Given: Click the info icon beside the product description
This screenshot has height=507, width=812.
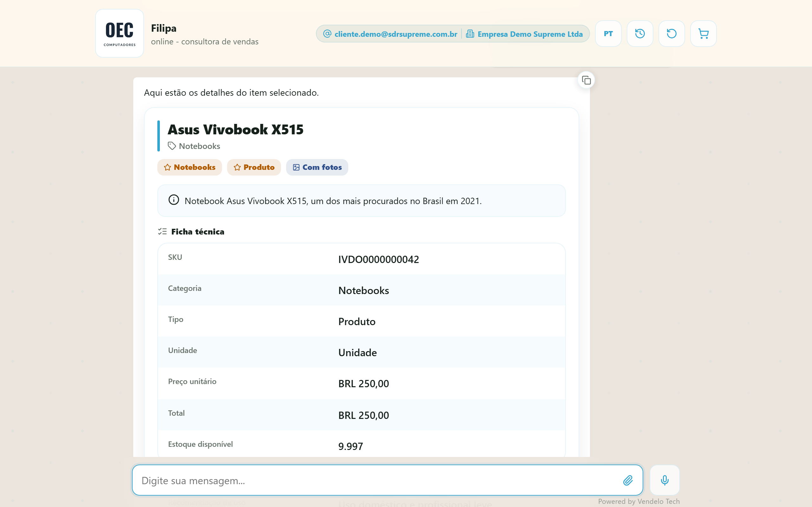Looking at the screenshot, I should [174, 200].
